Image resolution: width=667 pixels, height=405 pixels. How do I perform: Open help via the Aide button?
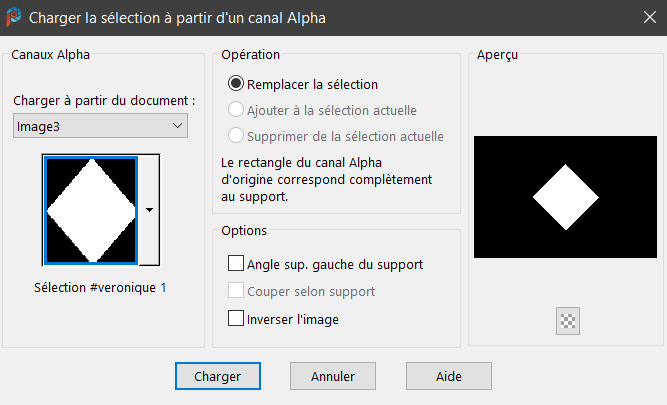448,375
